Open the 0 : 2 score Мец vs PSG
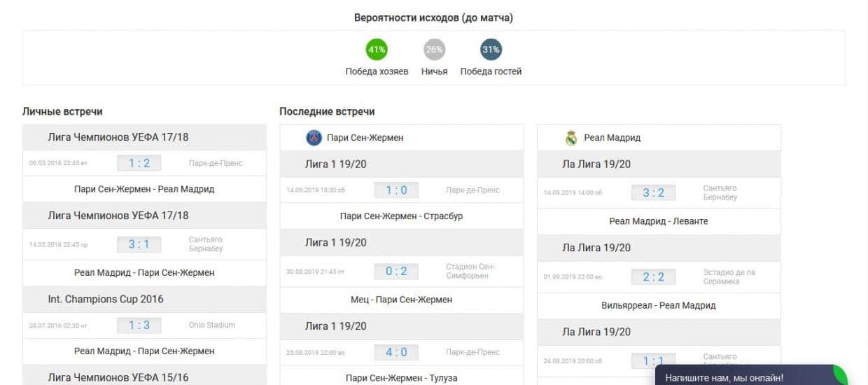Viewport: 868px width, 385px height. [x=396, y=272]
